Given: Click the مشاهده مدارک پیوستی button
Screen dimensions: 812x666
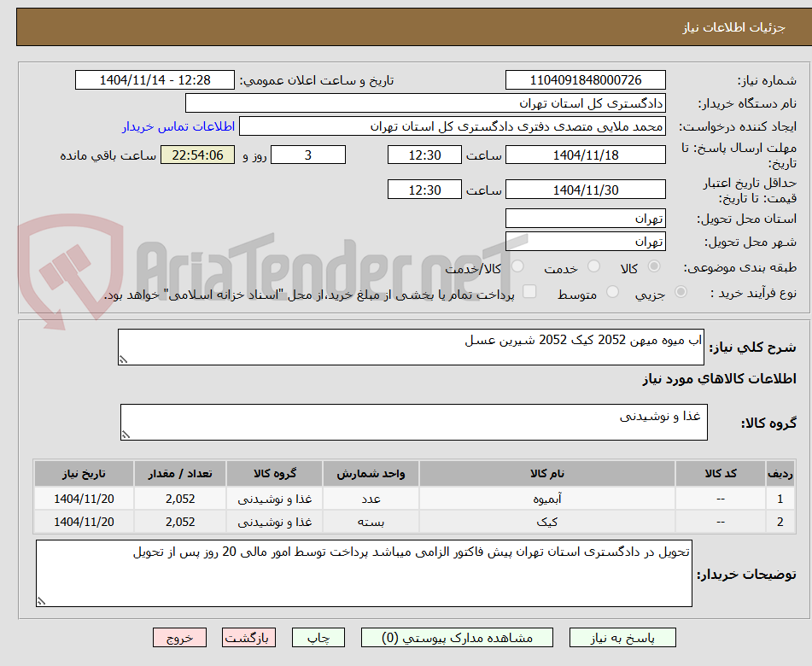Looking at the screenshot, I should pos(457,638).
